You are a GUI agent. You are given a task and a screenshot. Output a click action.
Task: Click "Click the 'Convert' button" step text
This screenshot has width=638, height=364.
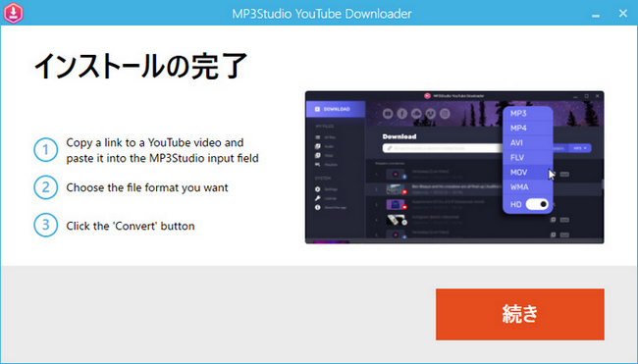131,226
